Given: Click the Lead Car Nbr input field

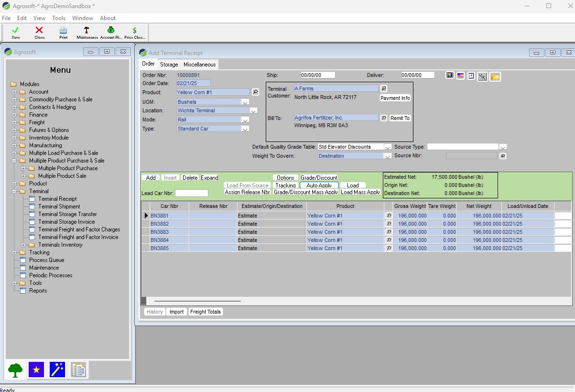Looking at the screenshot, I should [192, 193].
